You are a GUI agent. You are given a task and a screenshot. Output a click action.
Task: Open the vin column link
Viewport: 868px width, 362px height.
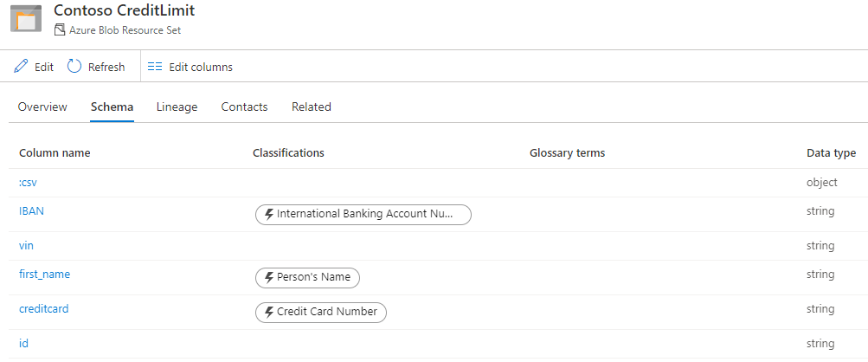click(x=26, y=246)
